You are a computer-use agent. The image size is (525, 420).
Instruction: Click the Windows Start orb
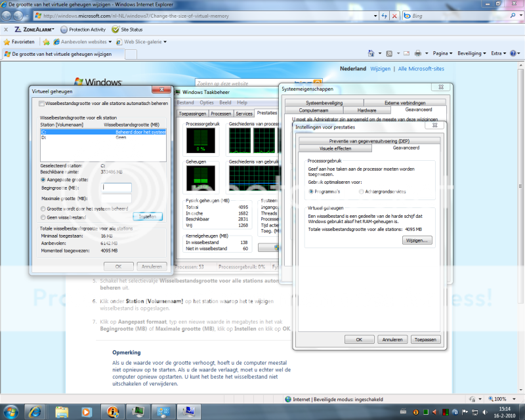(x=10, y=411)
